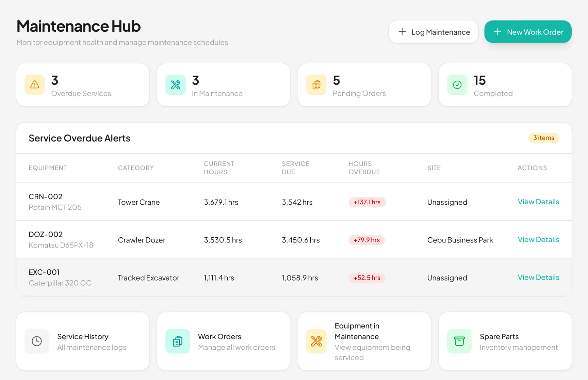Click the +137.1 hrs overdue badge

click(x=367, y=202)
